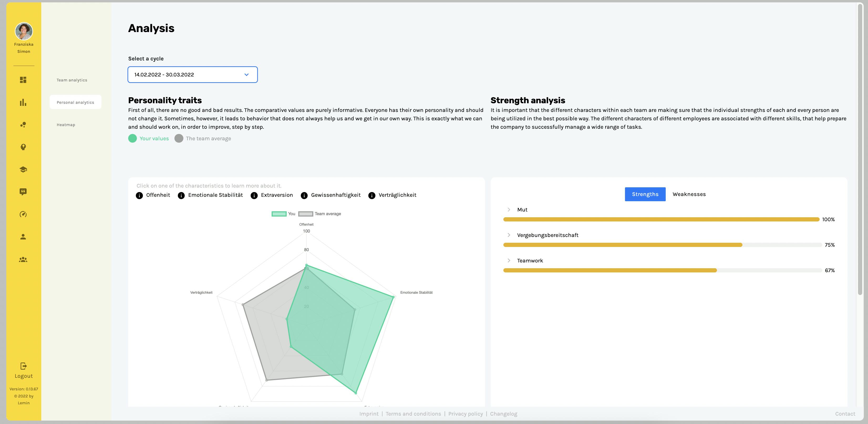The height and width of the screenshot is (424, 868).
Task: Click the bar chart analytics sidebar icon
Action: (23, 102)
